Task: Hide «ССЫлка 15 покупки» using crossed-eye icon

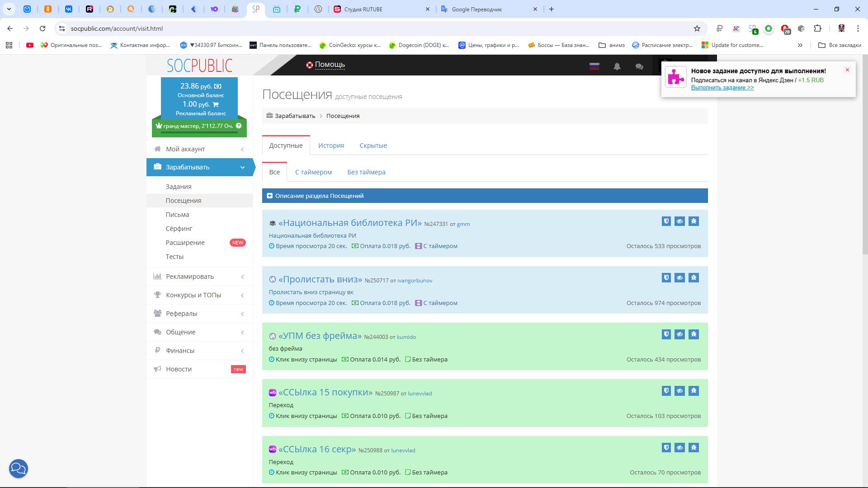Action: tap(680, 391)
